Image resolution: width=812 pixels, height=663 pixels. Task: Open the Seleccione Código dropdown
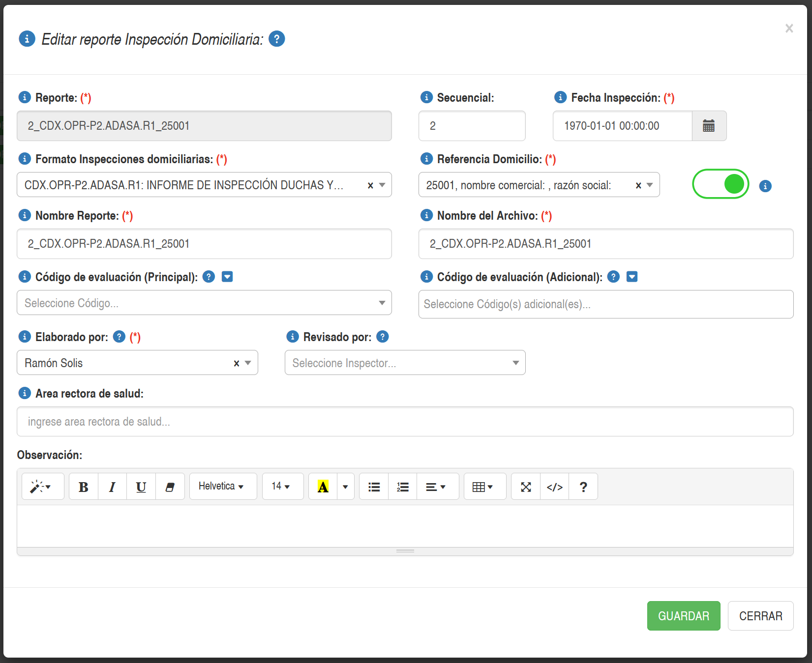(x=204, y=303)
